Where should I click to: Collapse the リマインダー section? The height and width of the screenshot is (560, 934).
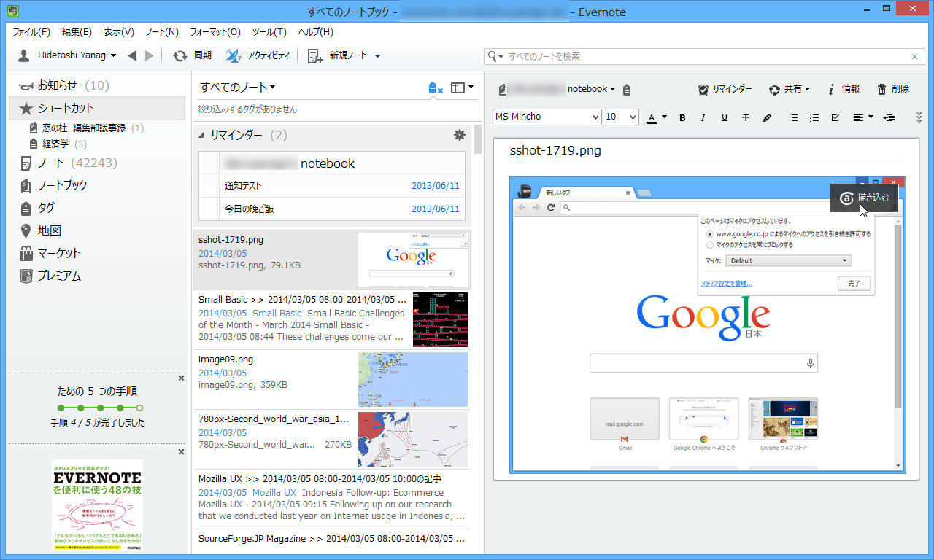click(x=201, y=136)
